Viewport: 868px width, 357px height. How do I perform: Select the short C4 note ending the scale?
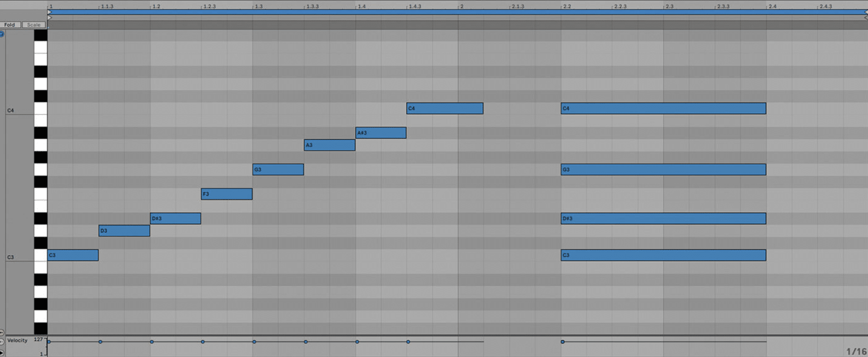(445, 108)
